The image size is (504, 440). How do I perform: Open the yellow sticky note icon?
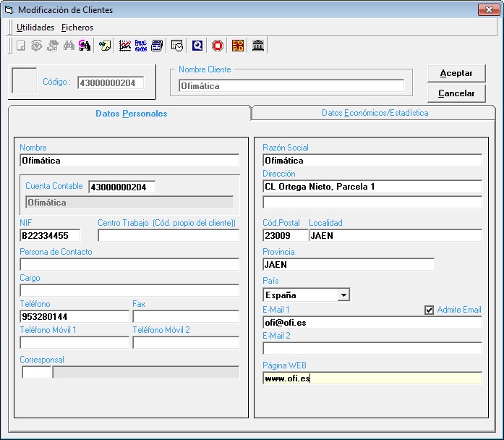coord(105,46)
